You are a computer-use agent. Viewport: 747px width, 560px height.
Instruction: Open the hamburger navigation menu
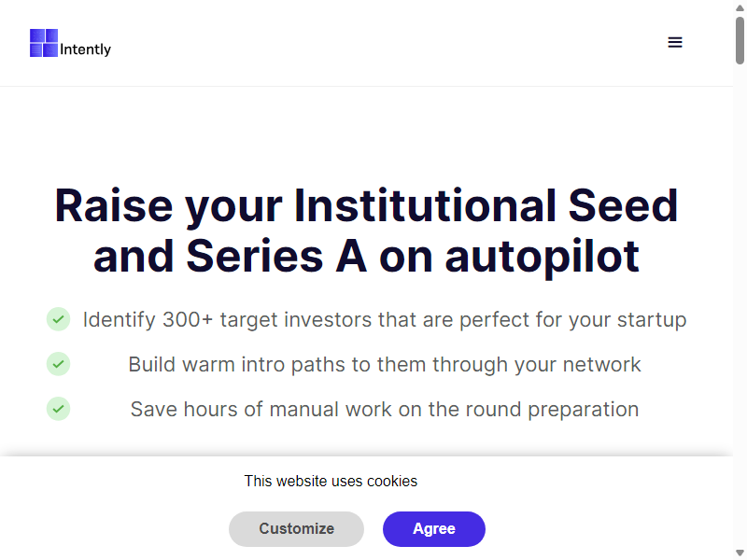pyautogui.click(x=674, y=42)
